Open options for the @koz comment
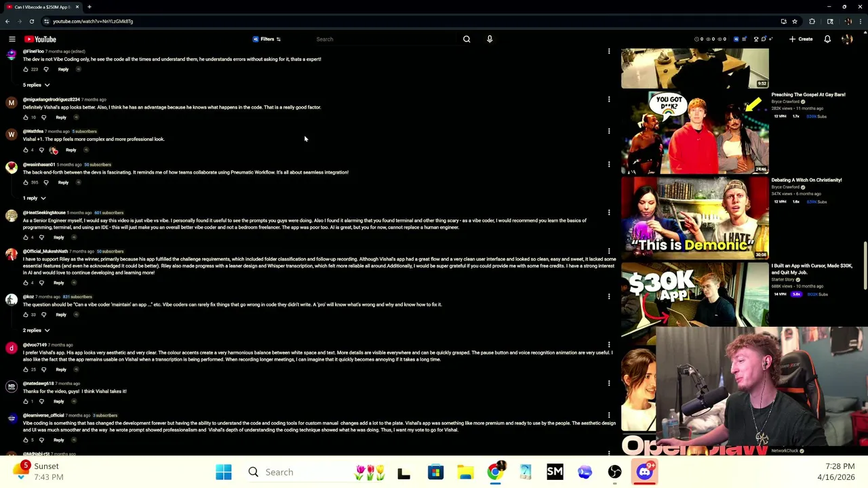 tap(609, 296)
